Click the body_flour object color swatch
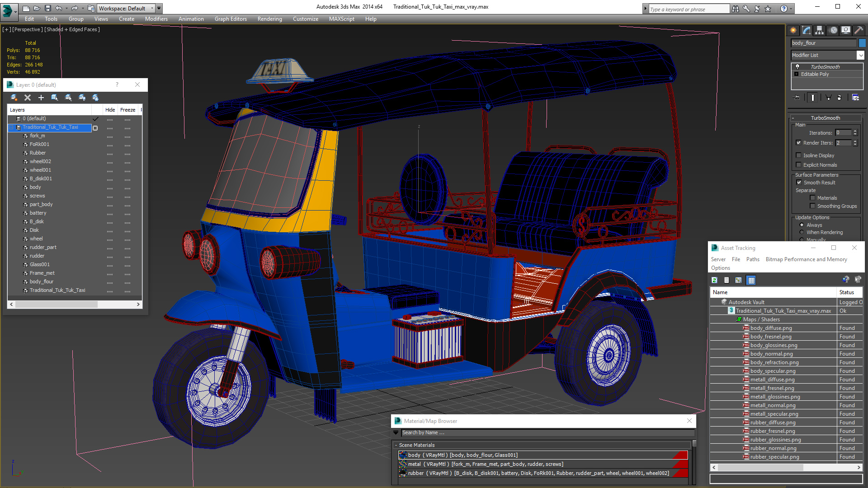The image size is (868, 488). (862, 43)
